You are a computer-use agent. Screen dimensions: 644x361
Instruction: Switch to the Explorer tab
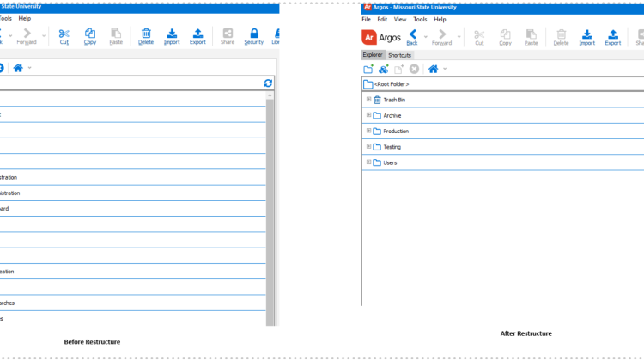tap(373, 55)
